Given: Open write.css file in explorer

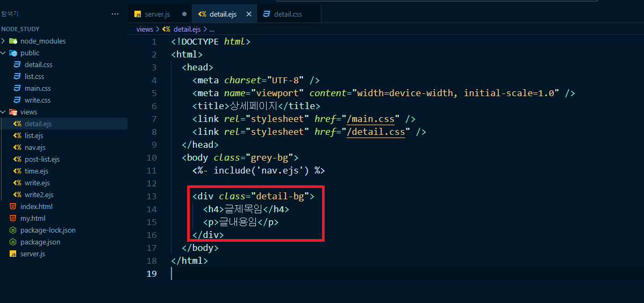Looking at the screenshot, I should tap(38, 100).
